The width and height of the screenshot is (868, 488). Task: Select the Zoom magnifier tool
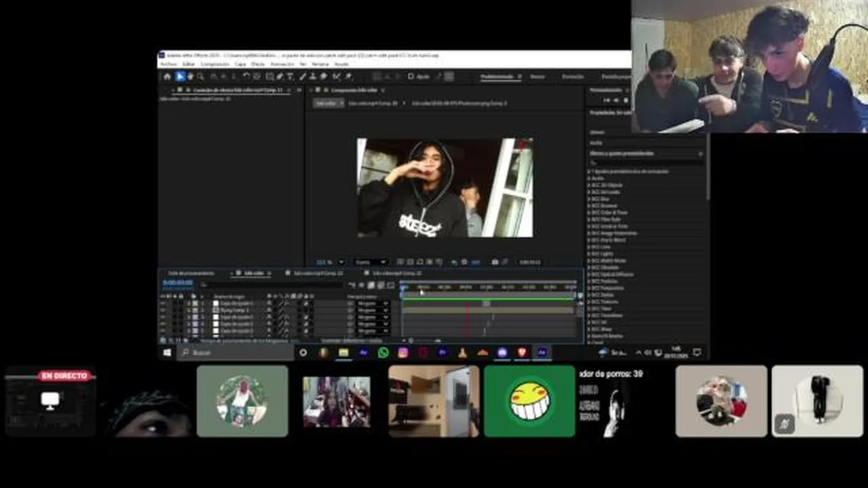(200, 77)
